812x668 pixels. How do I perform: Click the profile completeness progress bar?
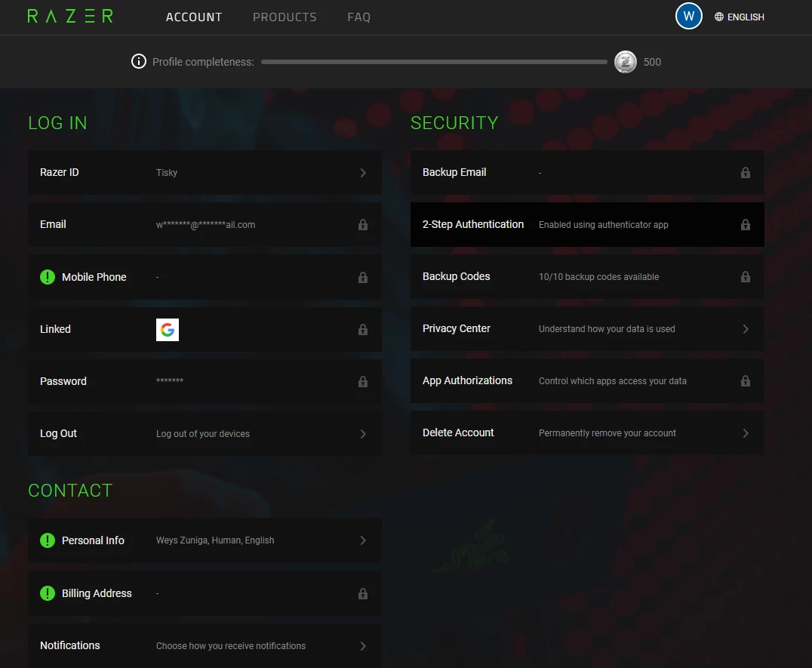pyautogui.click(x=434, y=62)
